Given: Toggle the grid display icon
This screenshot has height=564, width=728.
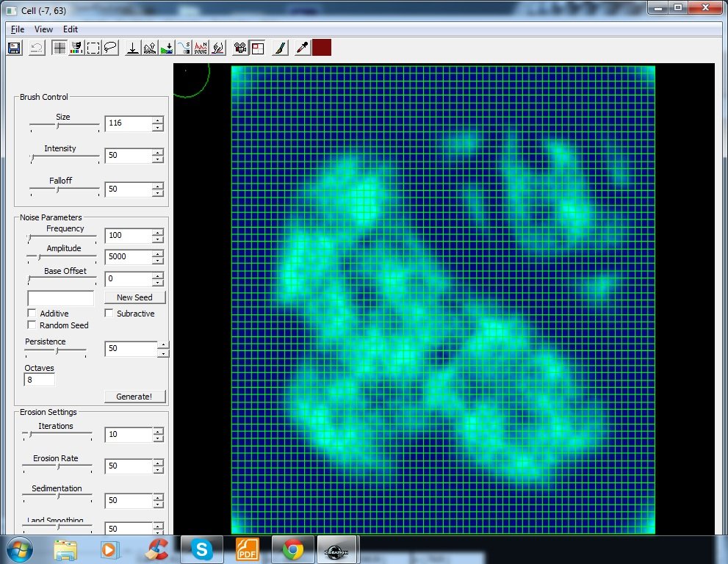Looking at the screenshot, I should (60, 48).
